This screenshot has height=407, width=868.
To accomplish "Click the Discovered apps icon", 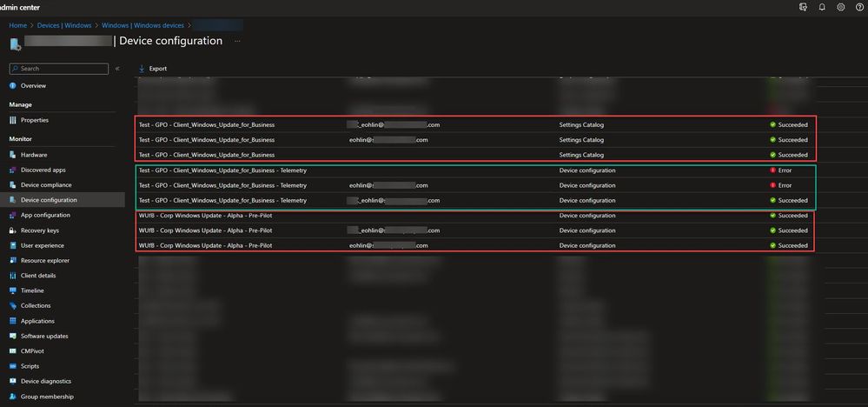I will point(13,170).
